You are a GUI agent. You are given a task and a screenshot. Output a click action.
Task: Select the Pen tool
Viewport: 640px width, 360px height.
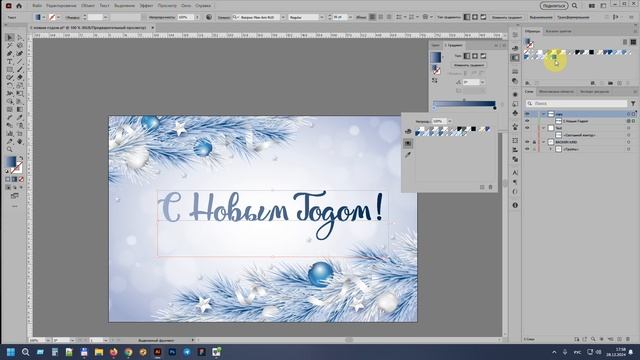[10, 53]
